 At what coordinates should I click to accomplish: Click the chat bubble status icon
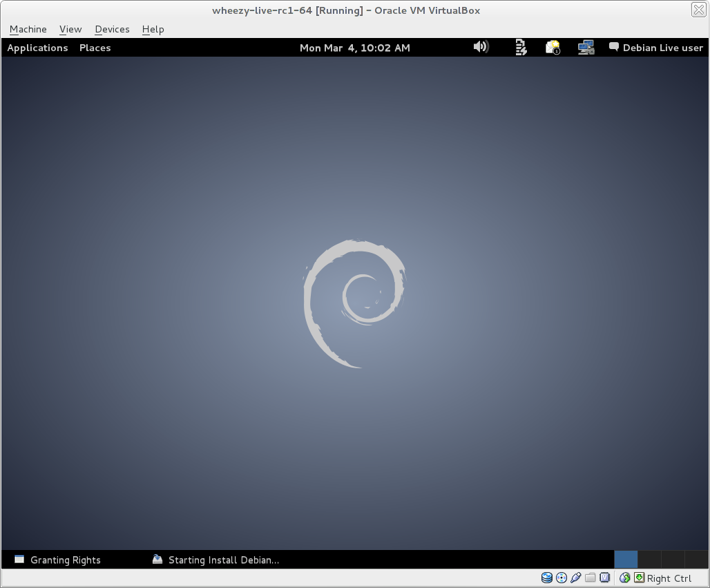click(x=613, y=47)
